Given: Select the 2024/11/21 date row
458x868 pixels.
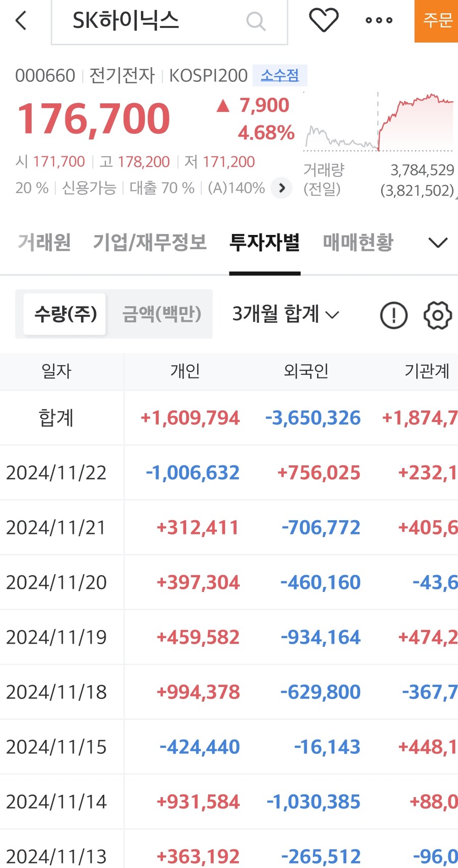Looking at the screenshot, I should [x=56, y=528].
